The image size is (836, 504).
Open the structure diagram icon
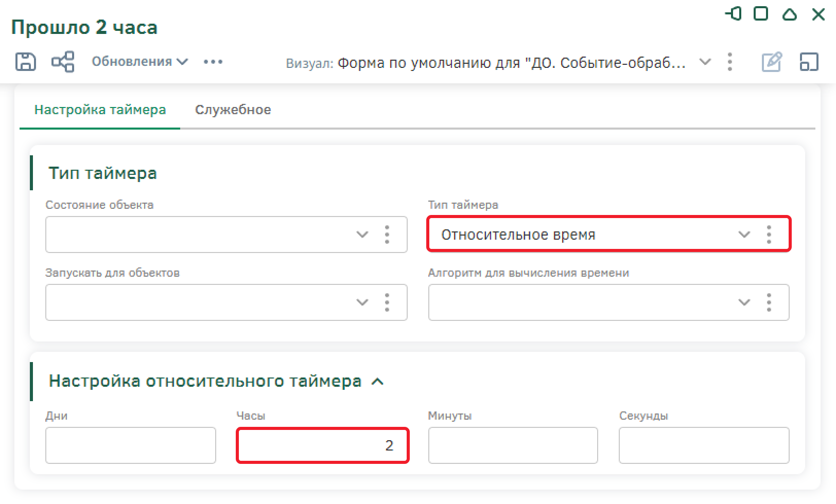coord(63,62)
